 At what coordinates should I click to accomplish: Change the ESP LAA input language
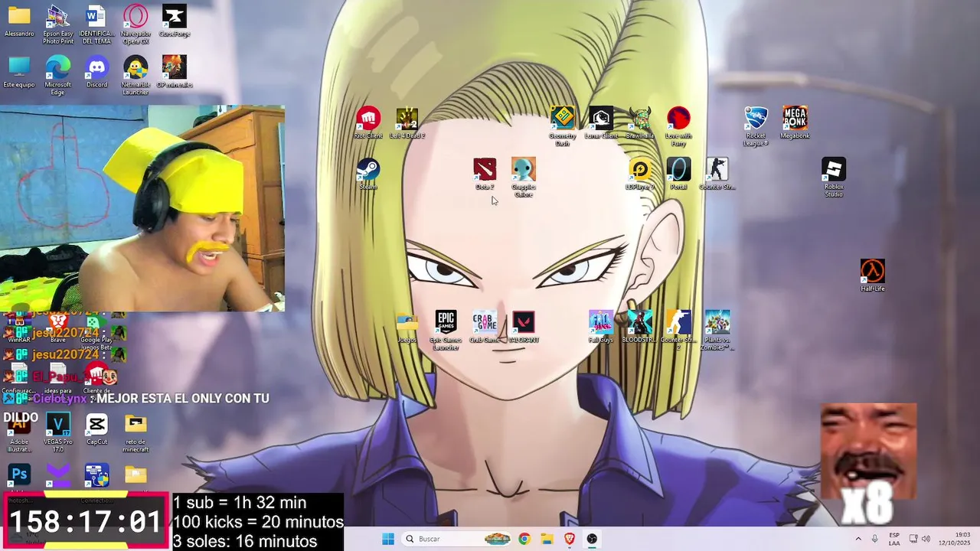click(x=894, y=539)
